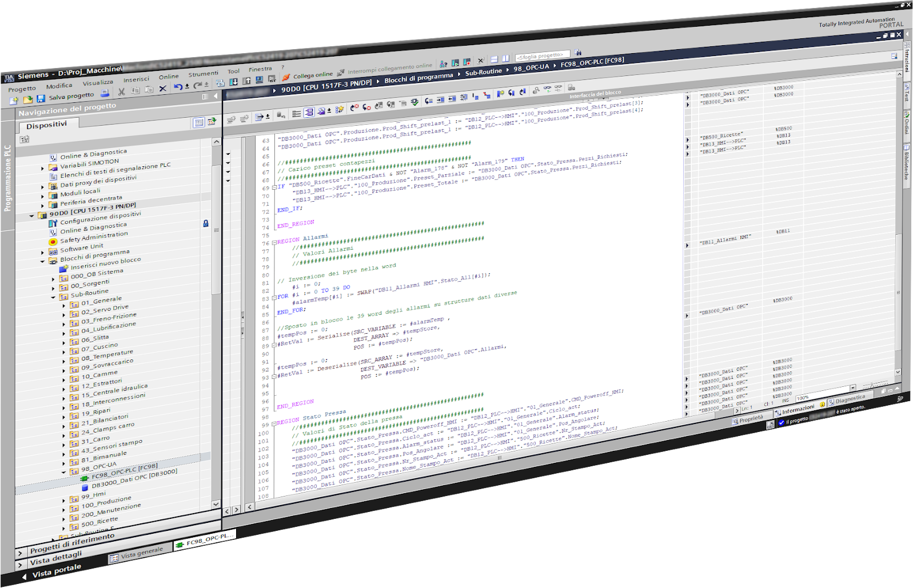Click the blue lock icon beside Configurazione dispositivi
The image size is (913, 588).
tap(206, 223)
